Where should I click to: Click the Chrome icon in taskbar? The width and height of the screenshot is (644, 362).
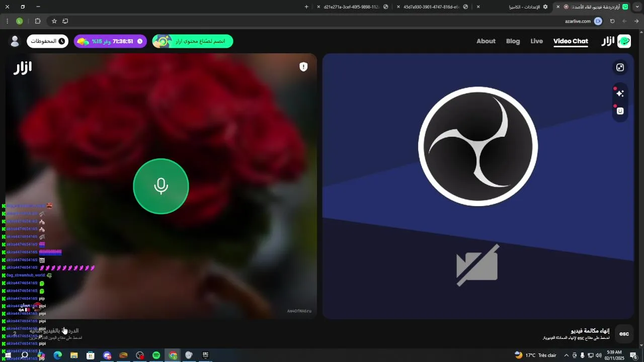tap(173, 355)
